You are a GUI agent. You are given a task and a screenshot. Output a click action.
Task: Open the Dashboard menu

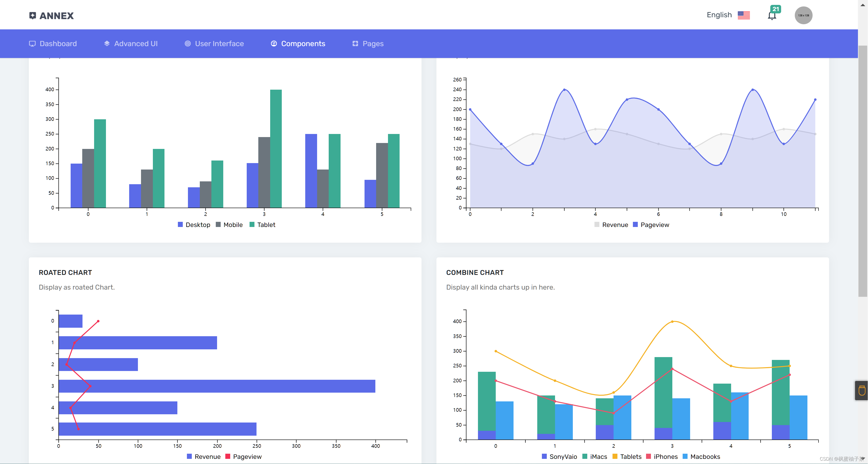point(53,44)
